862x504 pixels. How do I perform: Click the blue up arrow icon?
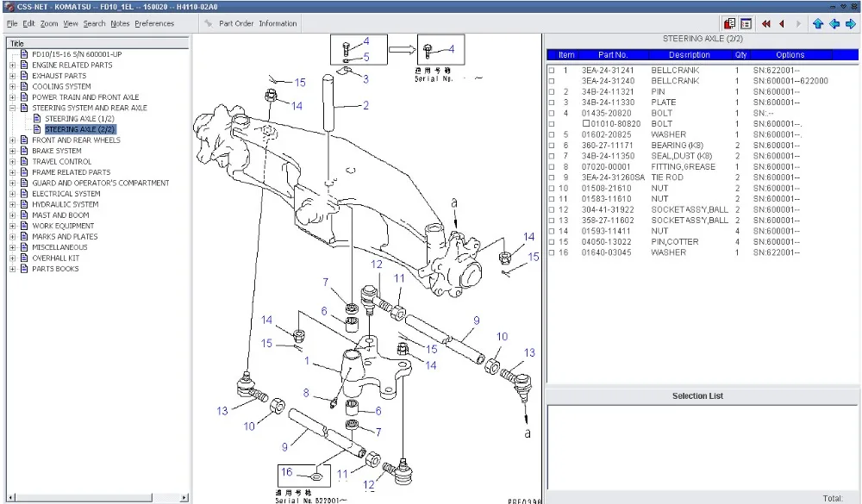pyautogui.click(x=818, y=23)
